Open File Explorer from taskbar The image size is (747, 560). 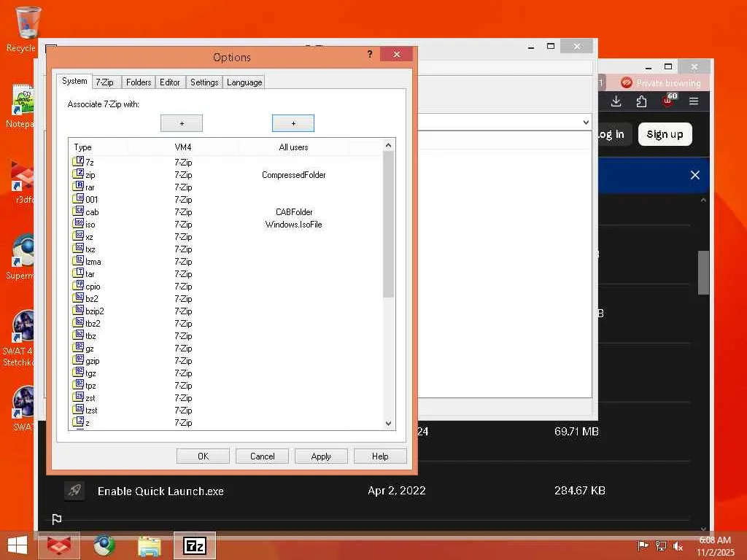[149, 545]
